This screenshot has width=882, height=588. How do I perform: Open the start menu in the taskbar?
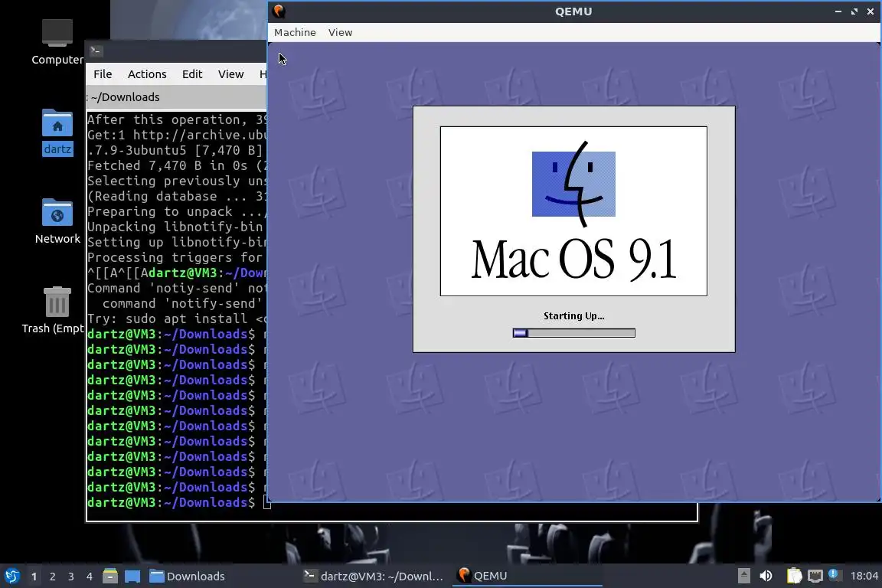[x=11, y=577]
